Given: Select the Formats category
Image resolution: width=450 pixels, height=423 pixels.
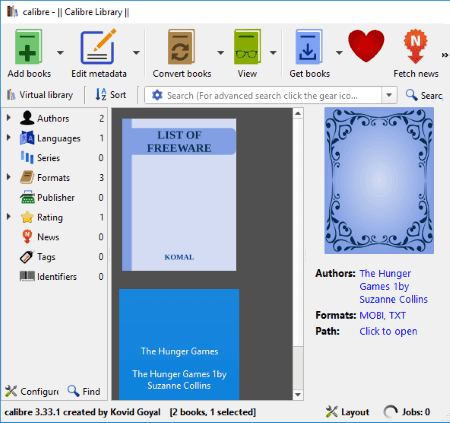Looking at the screenshot, I should pos(55,178).
